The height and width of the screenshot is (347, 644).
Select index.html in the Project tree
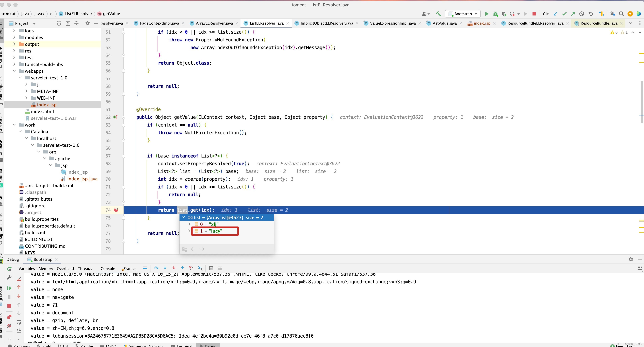[42, 111]
